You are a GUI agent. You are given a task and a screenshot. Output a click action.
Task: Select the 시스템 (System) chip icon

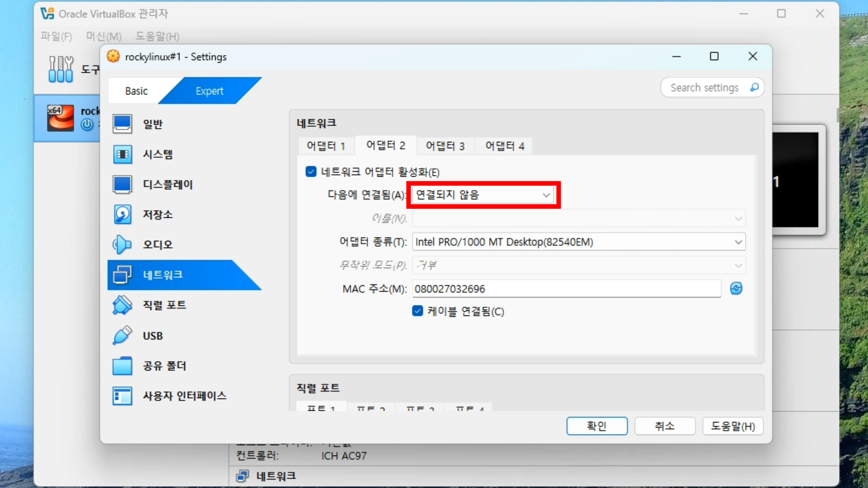(123, 154)
